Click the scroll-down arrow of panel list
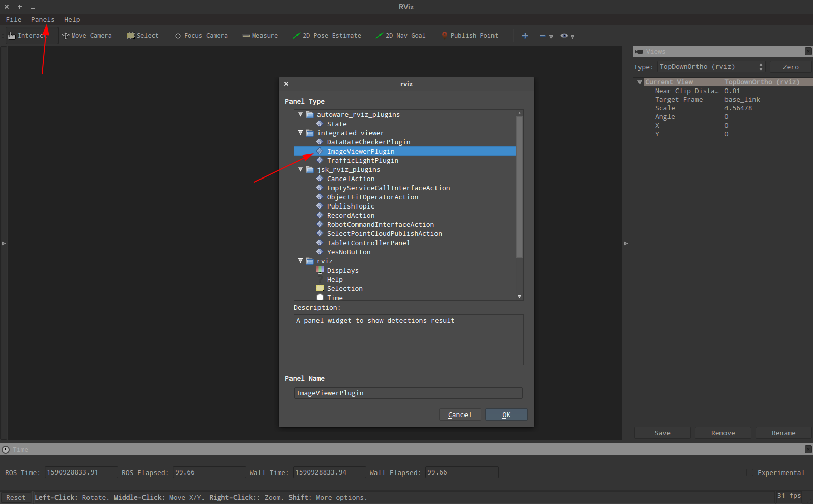 pos(519,297)
